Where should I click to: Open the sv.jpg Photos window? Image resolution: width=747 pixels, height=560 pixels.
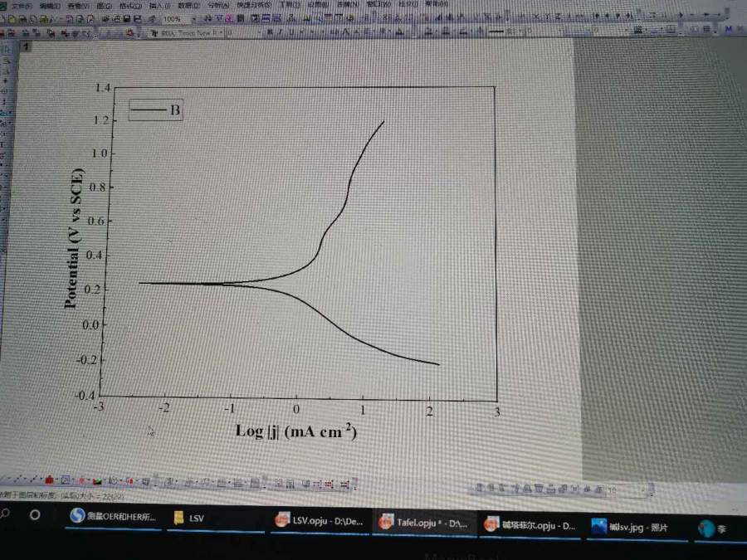point(631,526)
